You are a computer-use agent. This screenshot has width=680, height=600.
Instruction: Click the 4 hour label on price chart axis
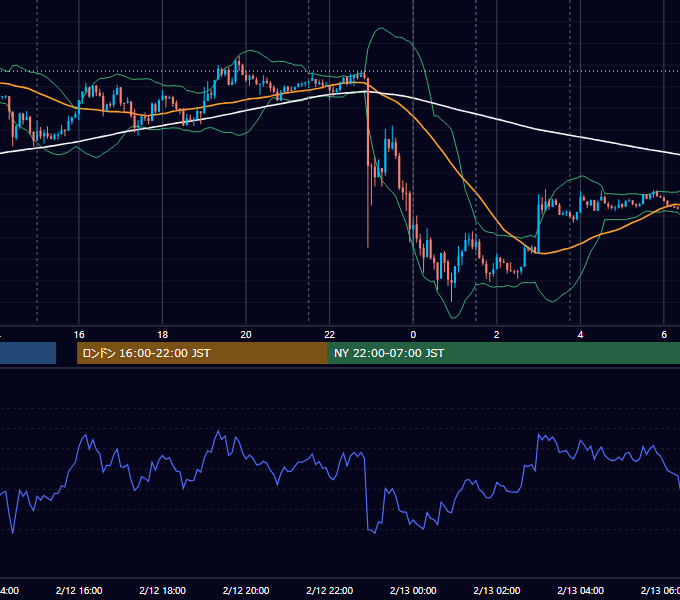click(580, 335)
